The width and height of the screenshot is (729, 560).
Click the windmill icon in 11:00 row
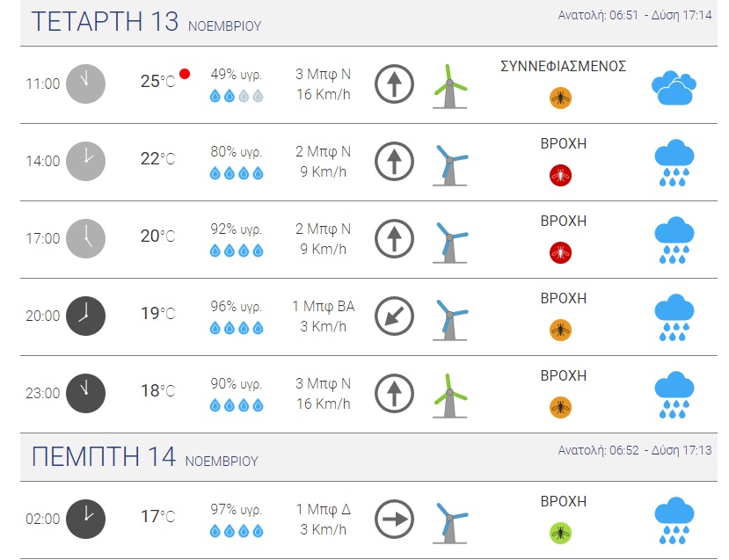click(451, 86)
